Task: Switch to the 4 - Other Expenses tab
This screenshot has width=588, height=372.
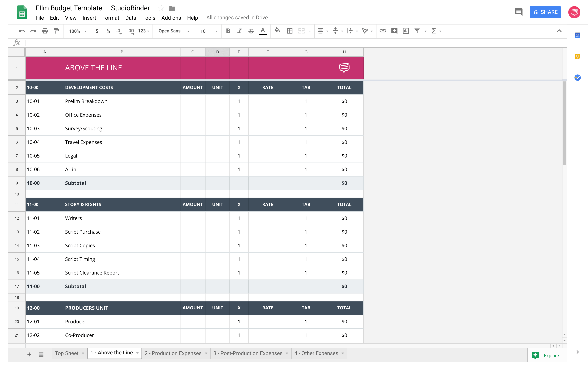Action: (x=316, y=353)
